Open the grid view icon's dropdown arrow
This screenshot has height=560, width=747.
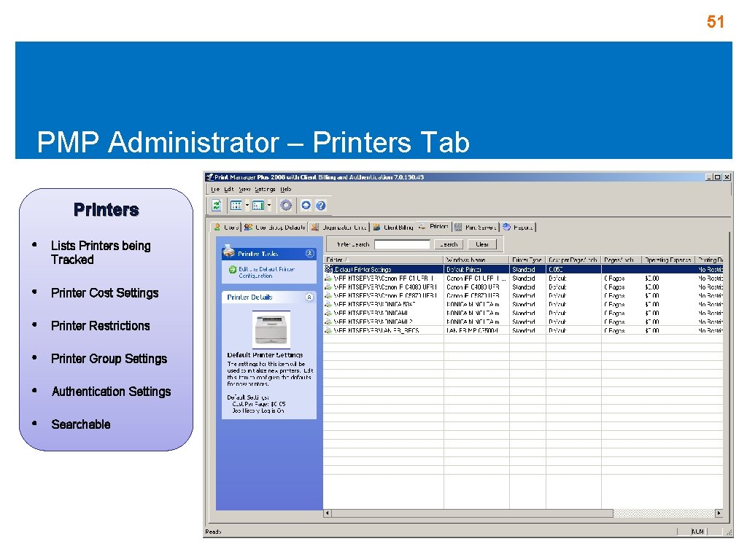coord(247,205)
